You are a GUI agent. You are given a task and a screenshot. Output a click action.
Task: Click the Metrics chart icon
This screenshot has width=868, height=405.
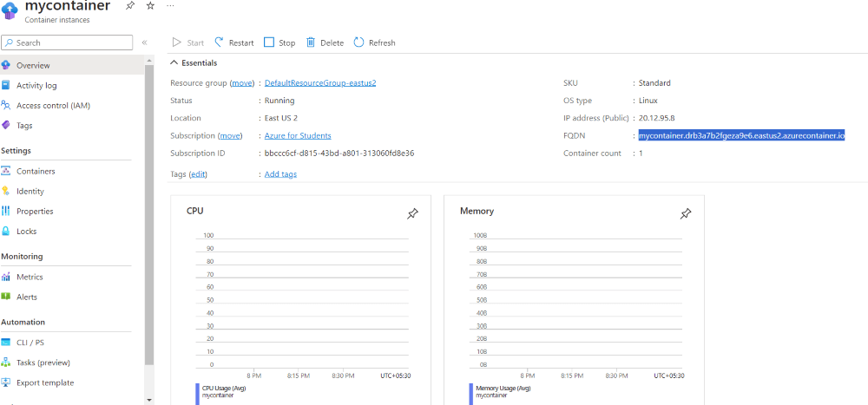pyautogui.click(x=5, y=277)
